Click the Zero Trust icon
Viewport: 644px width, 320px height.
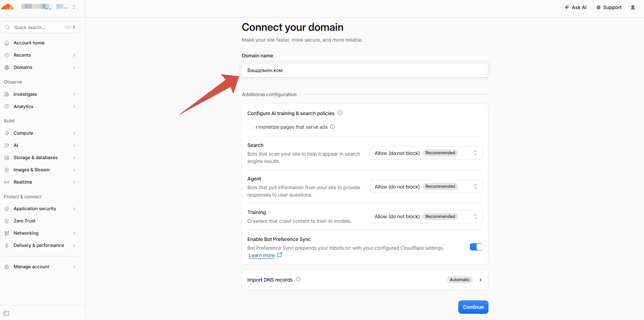pos(7,221)
